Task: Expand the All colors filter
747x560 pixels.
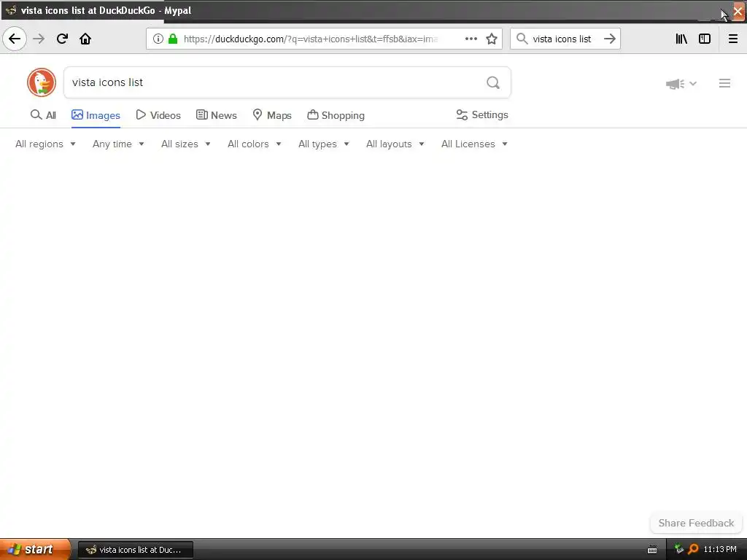Action: [x=255, y=144]
